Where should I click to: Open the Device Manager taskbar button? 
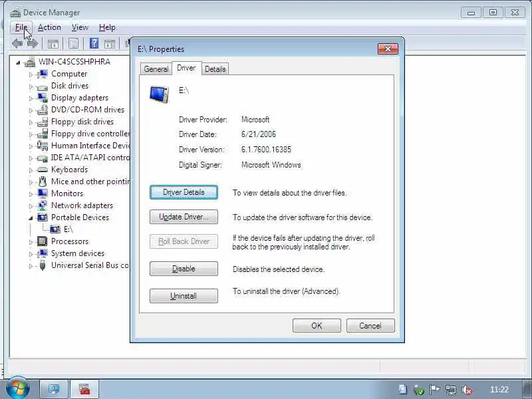[55, 389]
